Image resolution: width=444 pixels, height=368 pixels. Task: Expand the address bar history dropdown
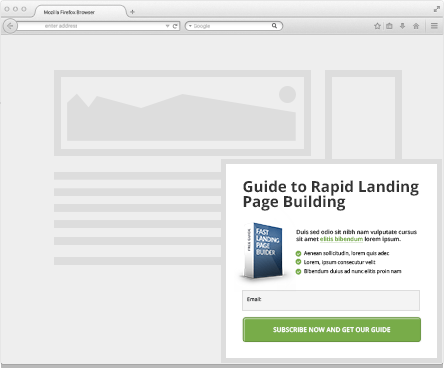click(167, 26)
